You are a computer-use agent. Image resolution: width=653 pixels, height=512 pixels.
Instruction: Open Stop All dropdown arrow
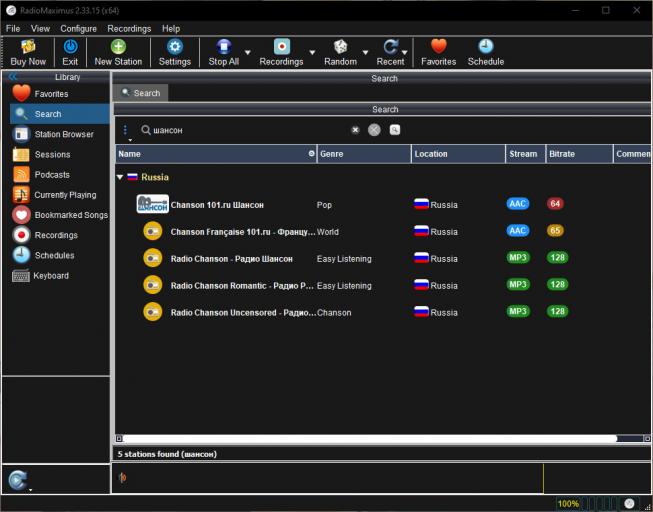click(247, 52)
